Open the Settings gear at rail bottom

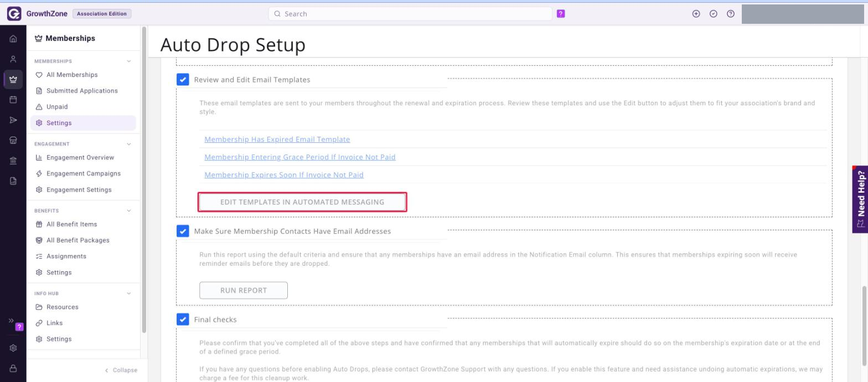[13, 348]
